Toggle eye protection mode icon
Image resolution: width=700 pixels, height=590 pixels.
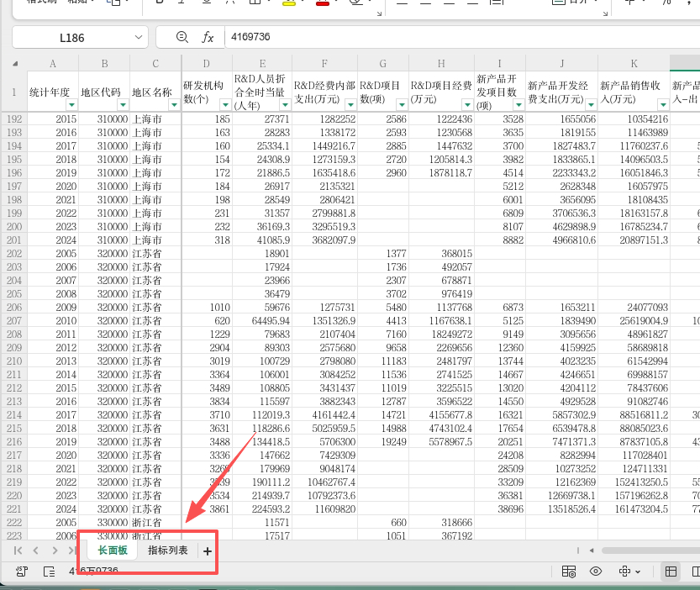pyautogui.click(x=596, y=572)
